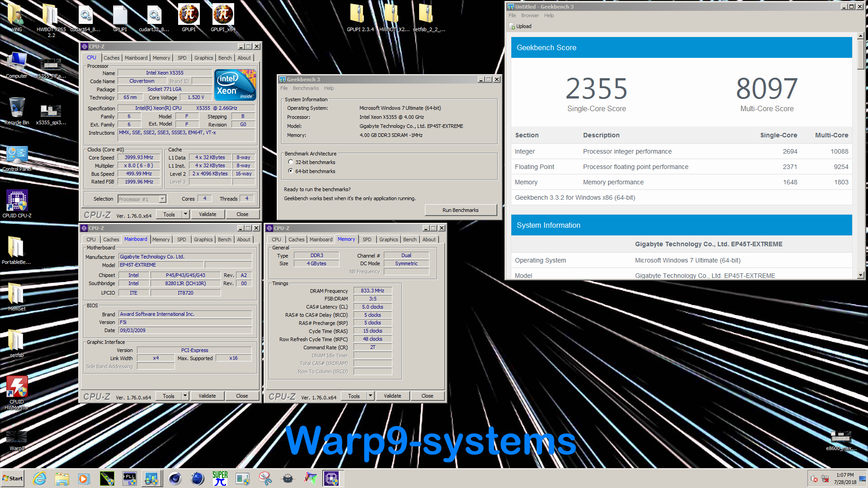Click the DRAM Frequency value 833.3 MHz

point(373,291)
